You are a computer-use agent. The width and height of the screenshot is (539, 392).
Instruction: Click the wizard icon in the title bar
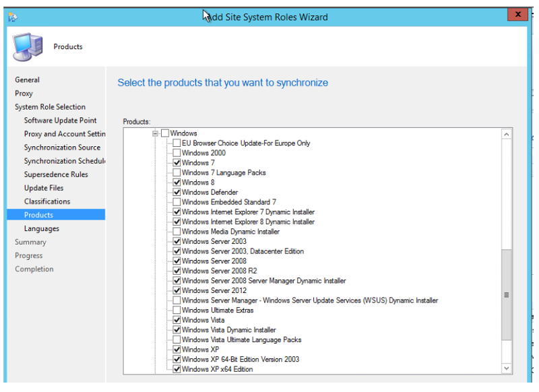click(x=12, y=15)
